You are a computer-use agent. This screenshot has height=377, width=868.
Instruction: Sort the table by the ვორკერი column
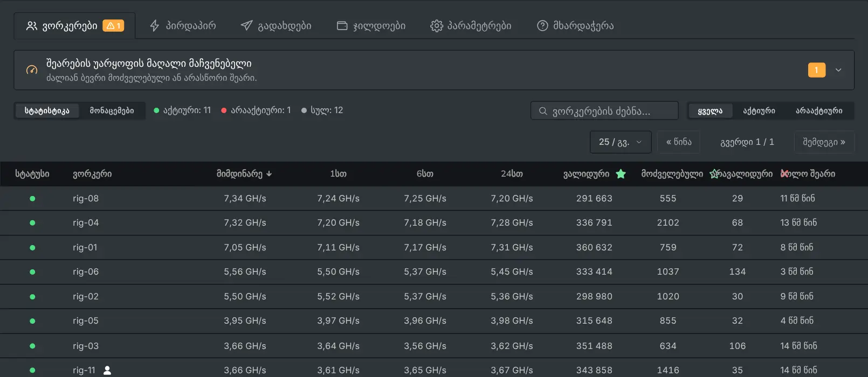click(x=92, y=174)
